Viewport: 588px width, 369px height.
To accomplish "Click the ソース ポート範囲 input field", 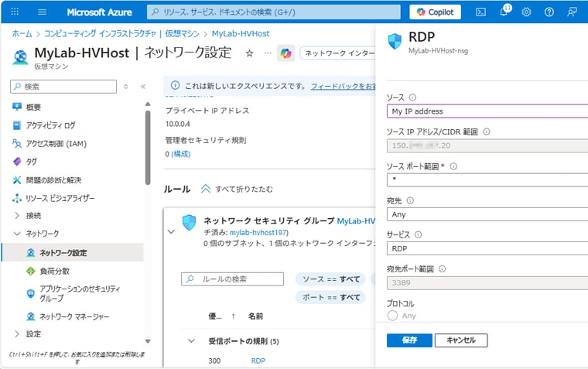I will [x=486, y=180].
